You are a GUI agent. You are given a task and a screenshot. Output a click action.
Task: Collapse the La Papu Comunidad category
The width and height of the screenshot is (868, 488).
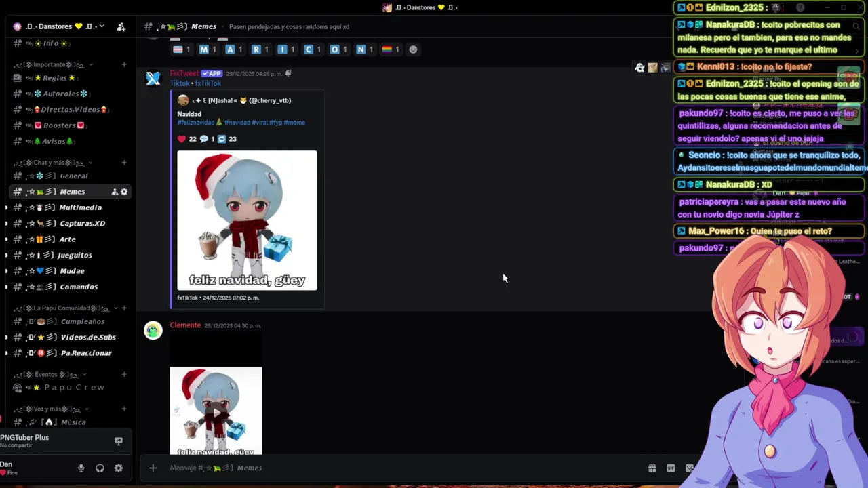point(65,308)
